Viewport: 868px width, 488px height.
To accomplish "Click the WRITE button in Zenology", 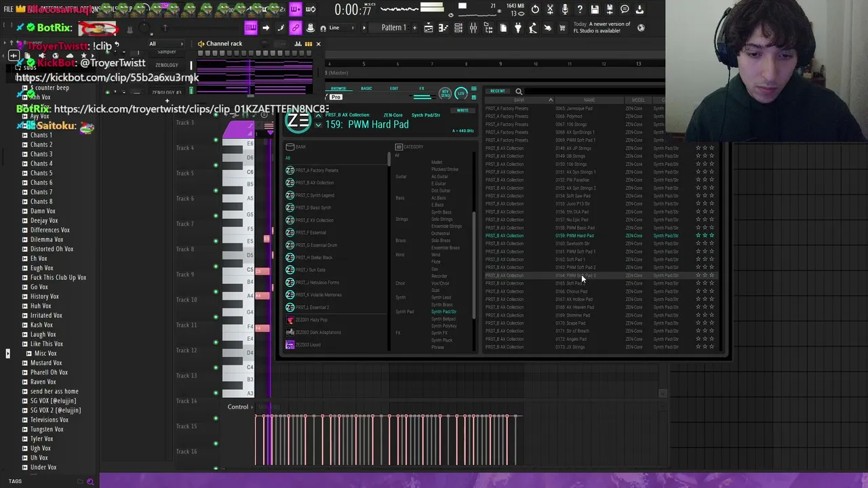I will [x=462, y=110].
